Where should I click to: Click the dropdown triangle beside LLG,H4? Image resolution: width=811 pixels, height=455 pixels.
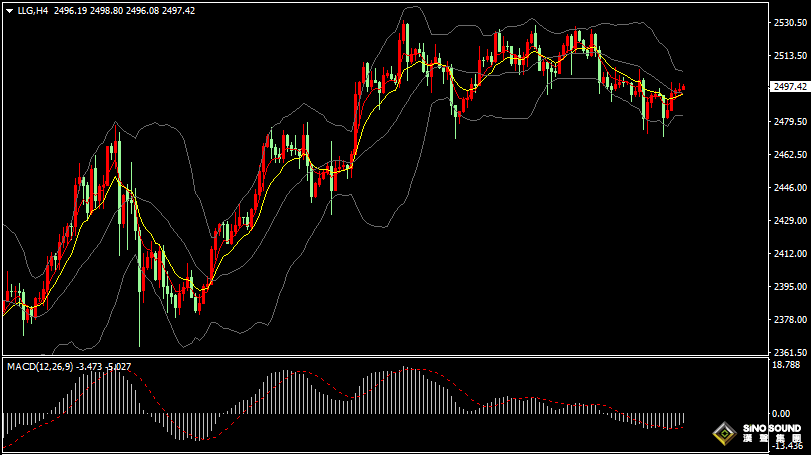point(9,10)
